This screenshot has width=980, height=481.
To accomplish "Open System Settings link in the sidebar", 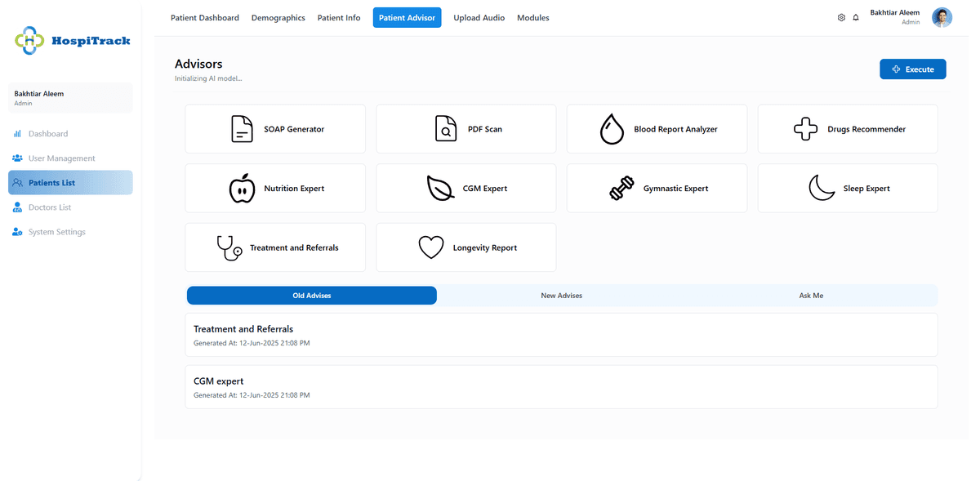I will [57, 232].
